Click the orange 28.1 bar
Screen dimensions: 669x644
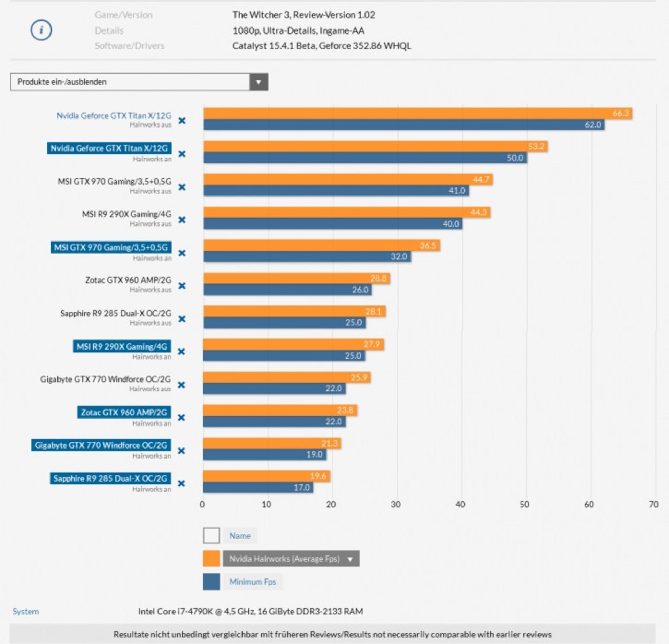294,311
